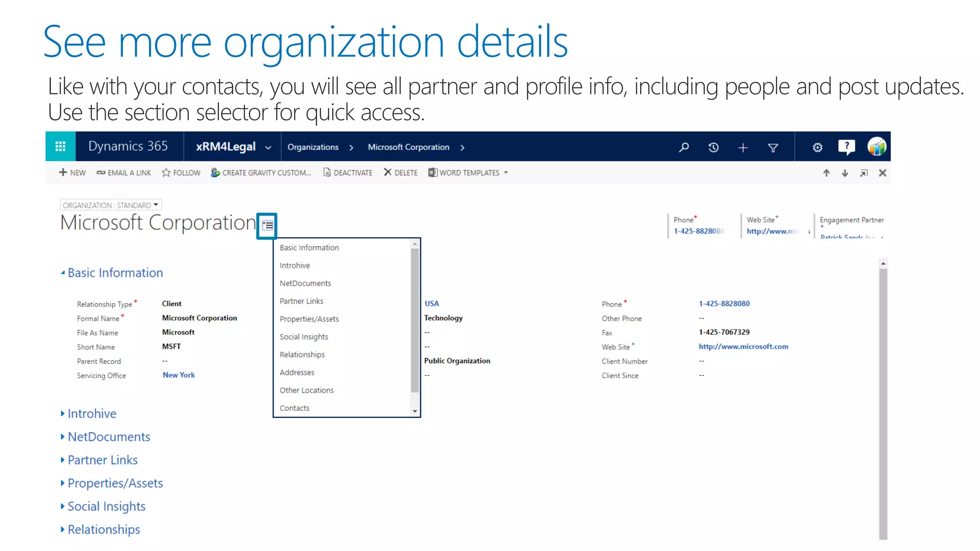980x551 pixels.
Task: Click Microsoft Corporation breadcrumb
Action: click(409, 147)
